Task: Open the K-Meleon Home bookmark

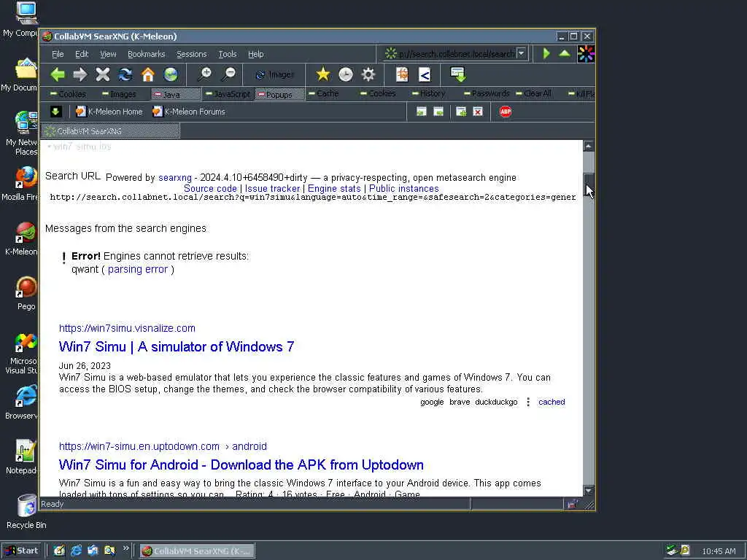Action: tap(109, 112)
